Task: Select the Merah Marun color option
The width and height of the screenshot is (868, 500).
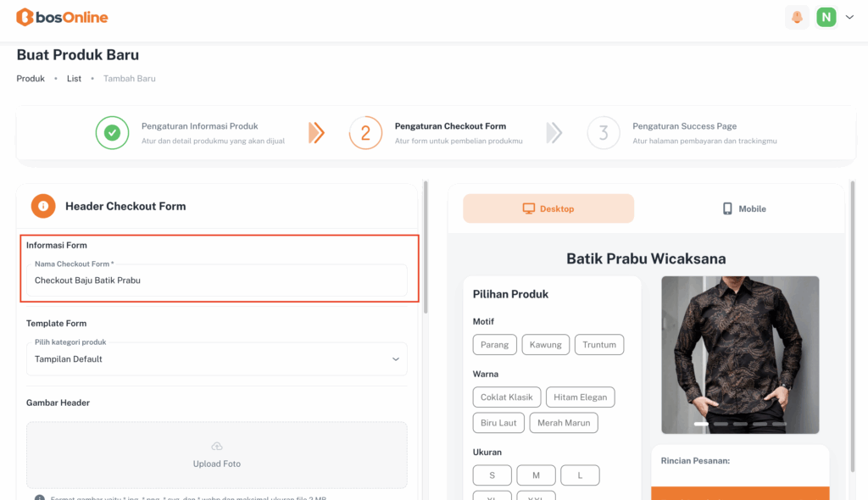Action: point(564,423)
